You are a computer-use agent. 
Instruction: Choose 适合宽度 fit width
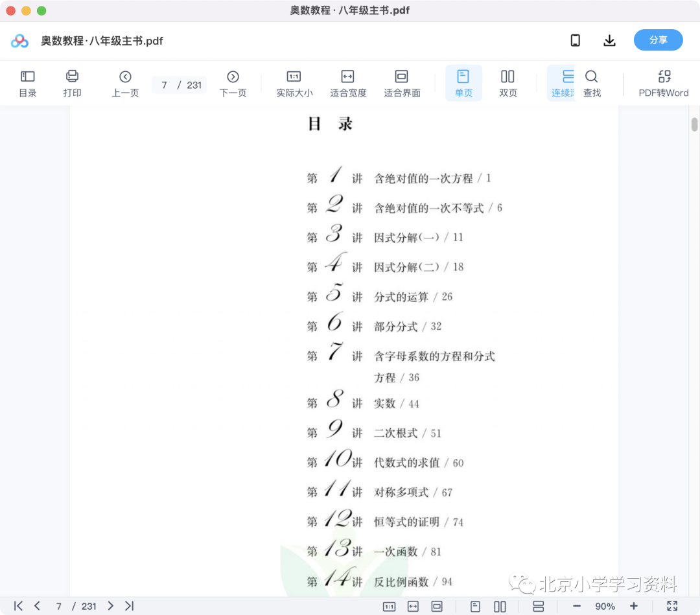pos(348,84)
